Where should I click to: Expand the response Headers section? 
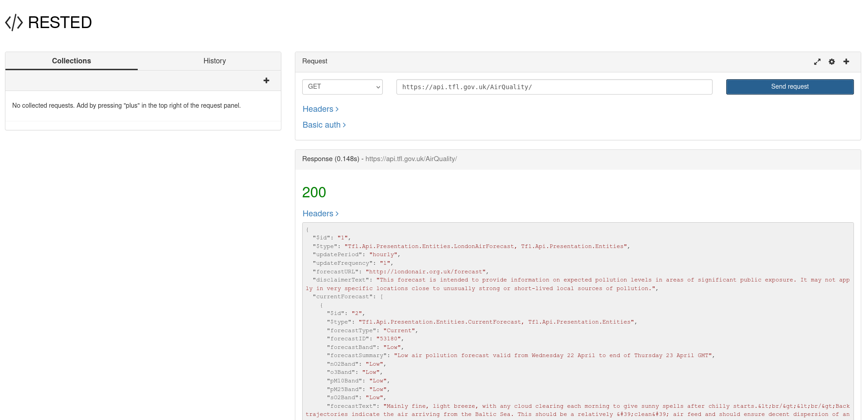click(320, 214)
